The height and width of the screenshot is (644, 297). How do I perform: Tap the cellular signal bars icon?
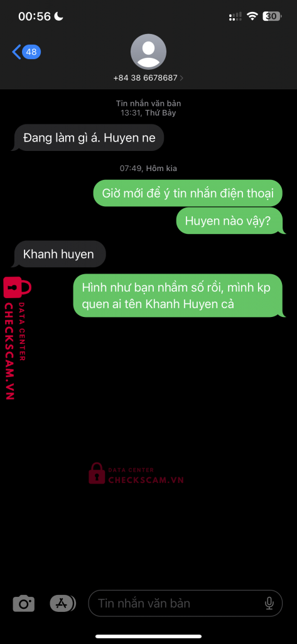tap(235, 16)
